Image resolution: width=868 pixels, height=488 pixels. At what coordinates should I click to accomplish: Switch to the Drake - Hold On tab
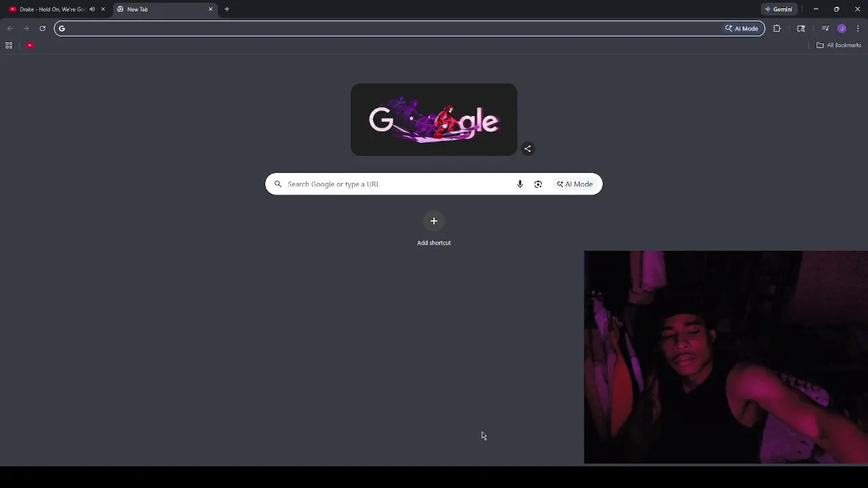(x=54, y=9)
